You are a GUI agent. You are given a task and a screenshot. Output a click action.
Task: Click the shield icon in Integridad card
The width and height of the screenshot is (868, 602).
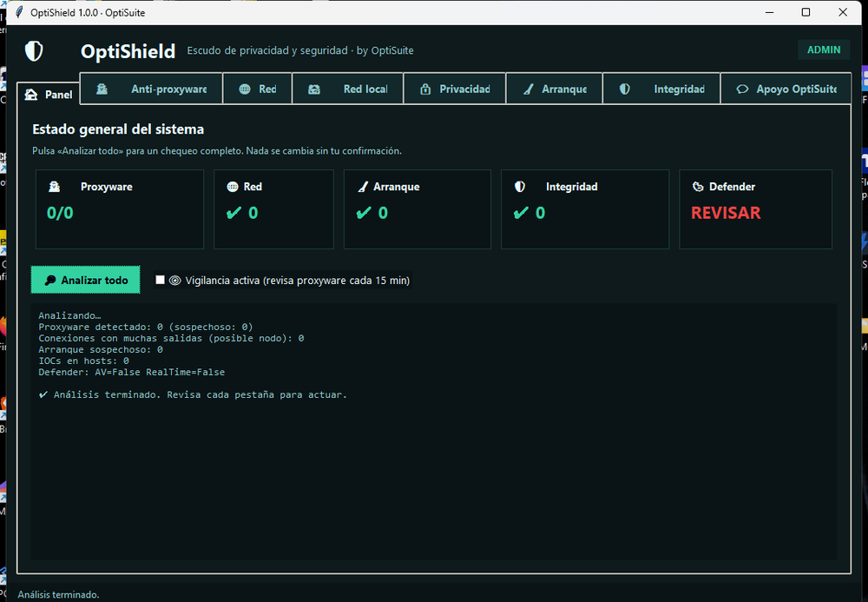point(520,187)
